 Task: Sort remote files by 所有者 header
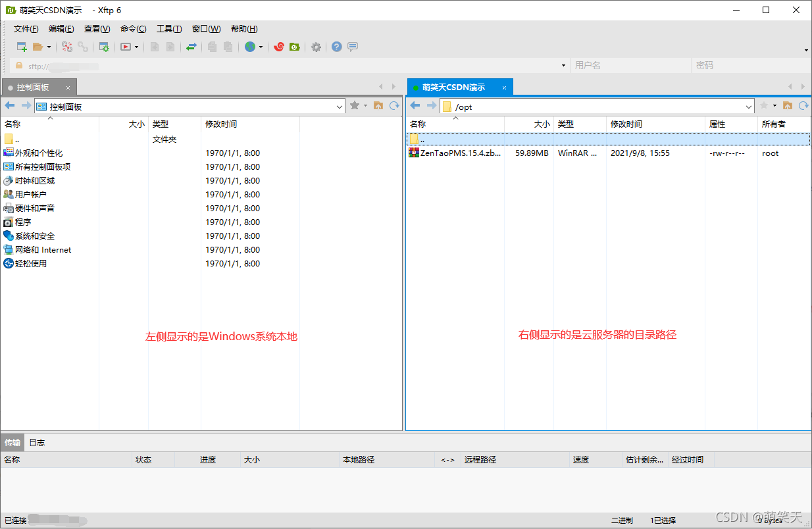(x=784, y=124)
